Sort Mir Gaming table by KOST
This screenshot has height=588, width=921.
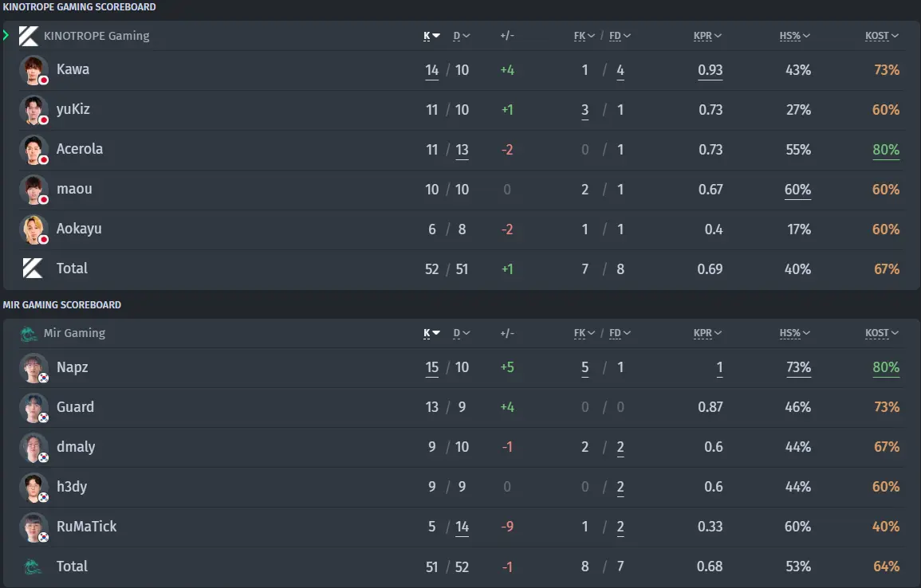point(882,333)
